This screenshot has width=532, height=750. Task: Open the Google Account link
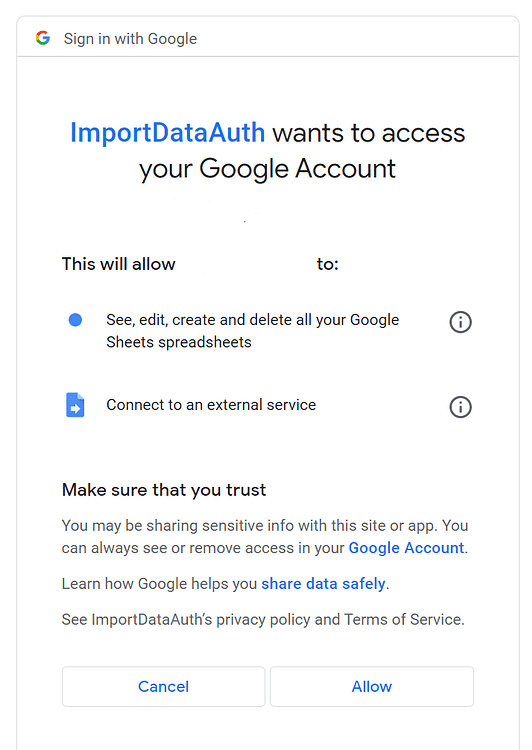coord(406,548)
